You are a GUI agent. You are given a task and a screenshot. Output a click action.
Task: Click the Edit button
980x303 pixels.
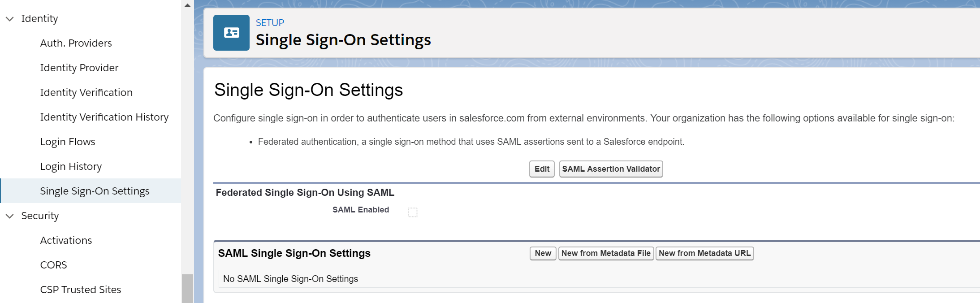tap(542, 169)
